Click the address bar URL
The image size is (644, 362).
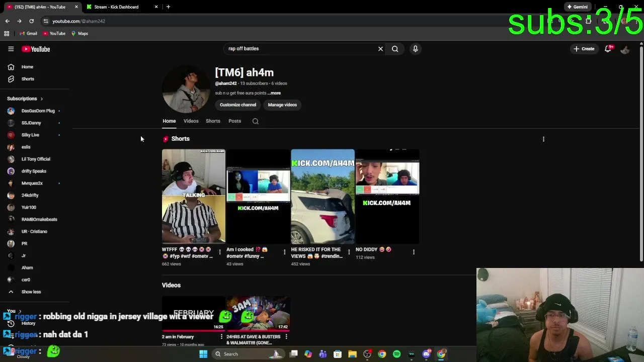tap(78, 21)
